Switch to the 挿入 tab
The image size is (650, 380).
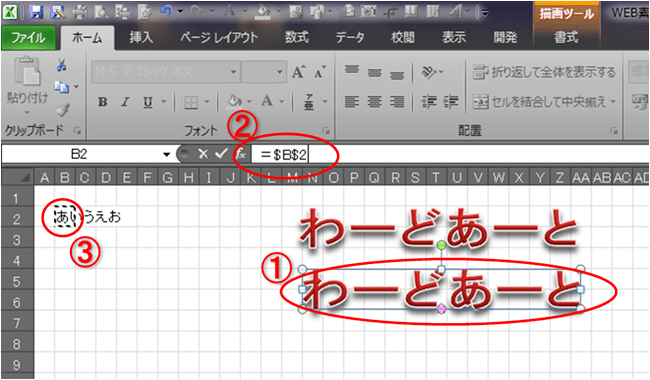pyautogui.click(x=141, y=38)
